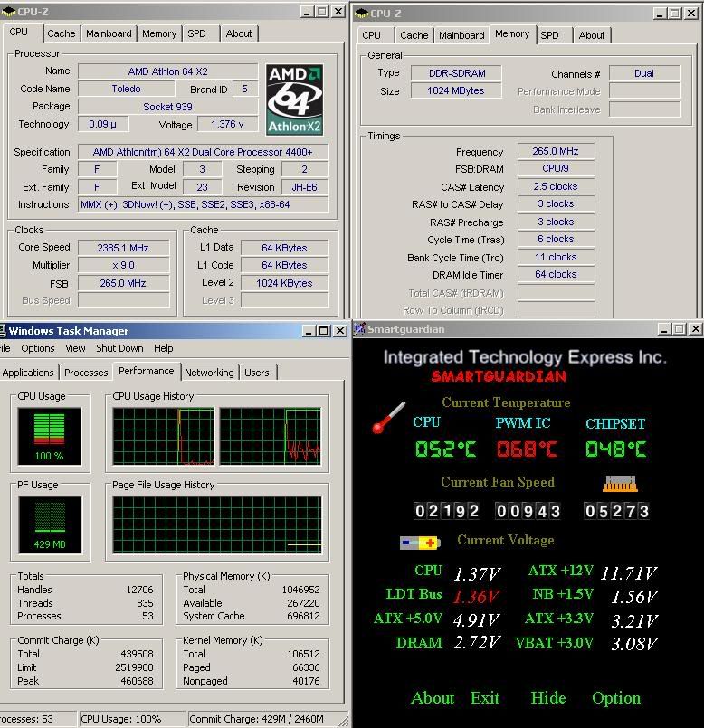Open Options menu in Task Manager

(x=38, y=348)
